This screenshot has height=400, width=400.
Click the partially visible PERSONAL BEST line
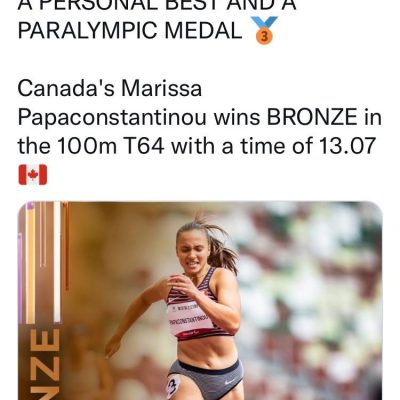(x=157, y=5)
